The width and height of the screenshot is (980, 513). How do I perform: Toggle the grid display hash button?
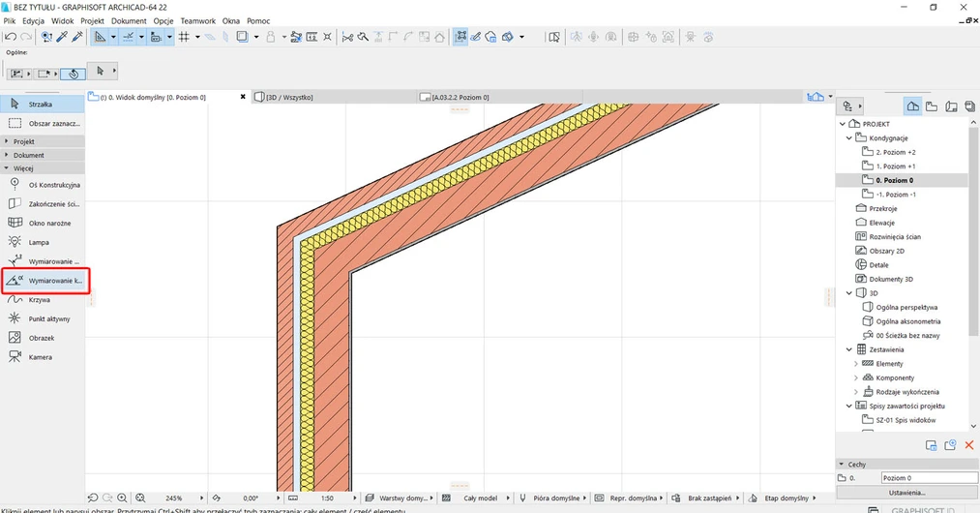(x=184, y=37)
